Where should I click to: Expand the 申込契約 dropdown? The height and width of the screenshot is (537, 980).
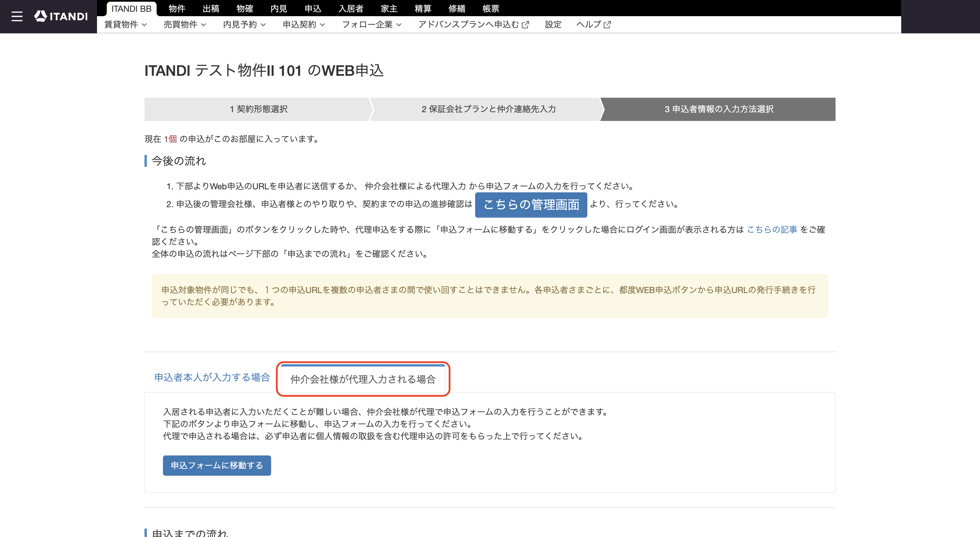303,25
